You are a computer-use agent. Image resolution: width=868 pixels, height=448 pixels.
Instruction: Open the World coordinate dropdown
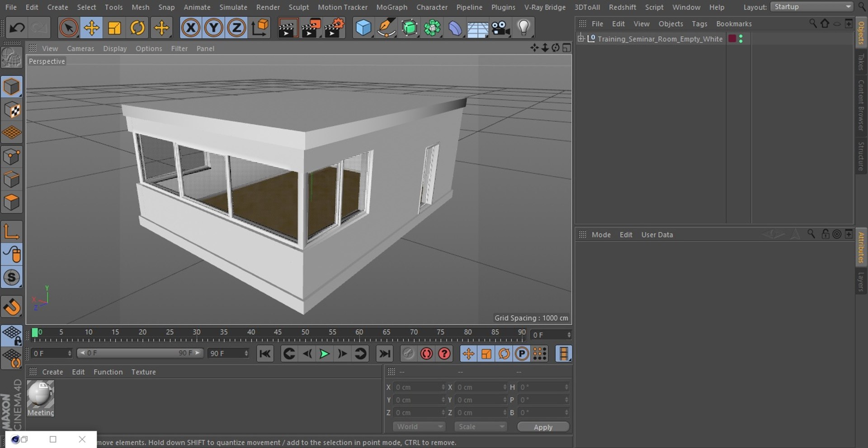pyautogui.click(x=419, y=427)
